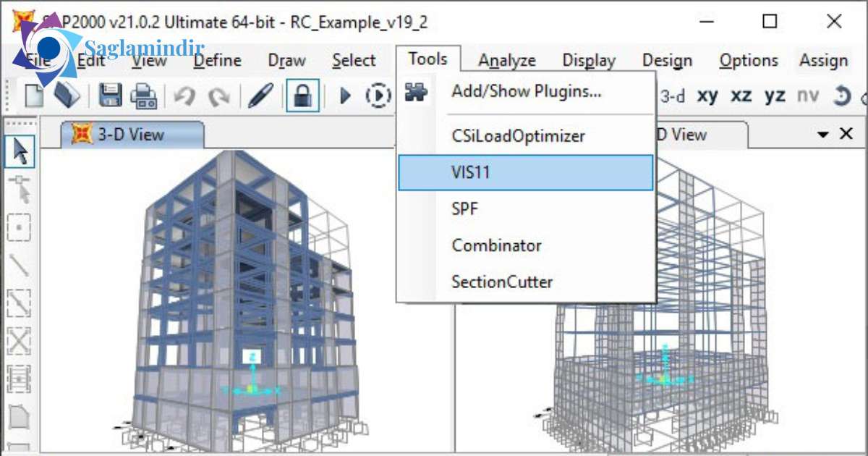Select the quick draw secondary beams tool
Image resolution: width=868 pixels, height=456 pixels.
point(20,378)
